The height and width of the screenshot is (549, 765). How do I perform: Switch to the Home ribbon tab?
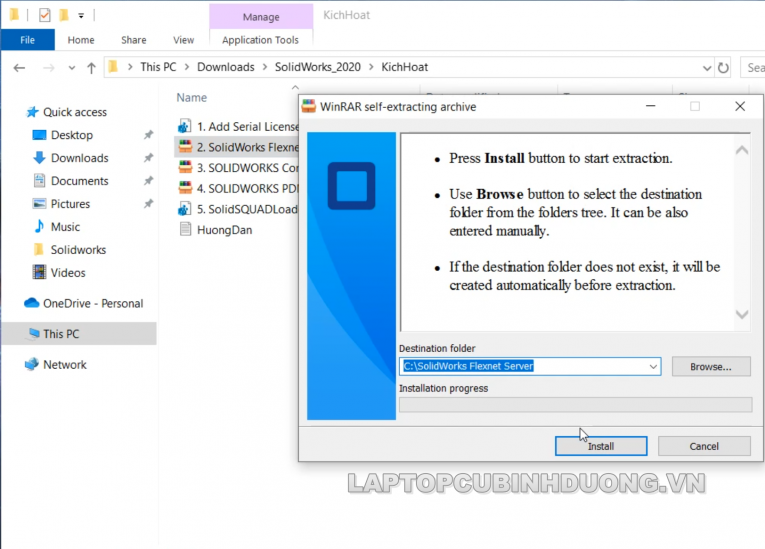coord(81,40)
